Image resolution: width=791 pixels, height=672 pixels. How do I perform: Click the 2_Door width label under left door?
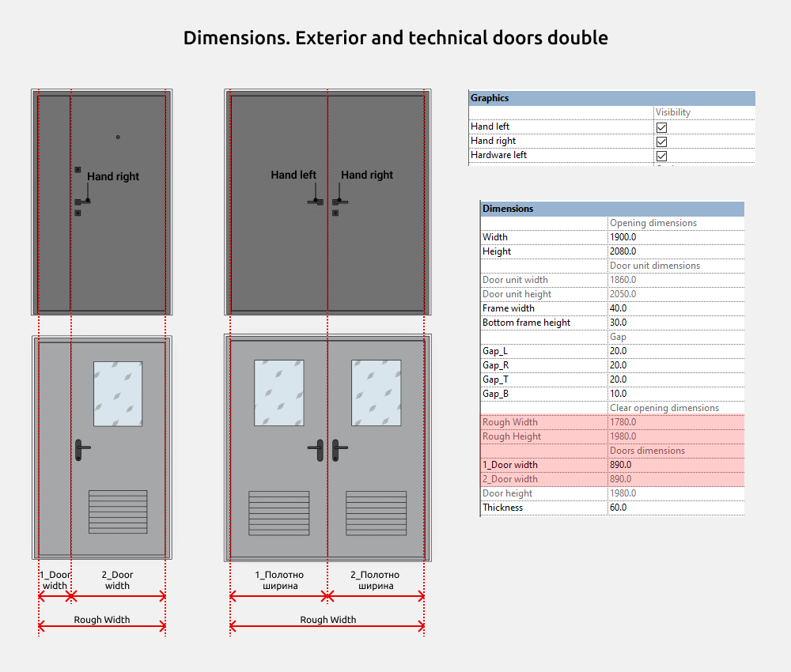pyautogui.click(x=118, y=580)
